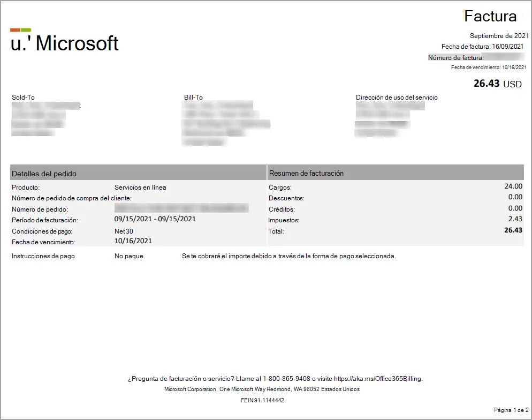Click the phone number 1-800-865-9408
The width and height of the screenshot is (532, 420).
coord(287,379)
